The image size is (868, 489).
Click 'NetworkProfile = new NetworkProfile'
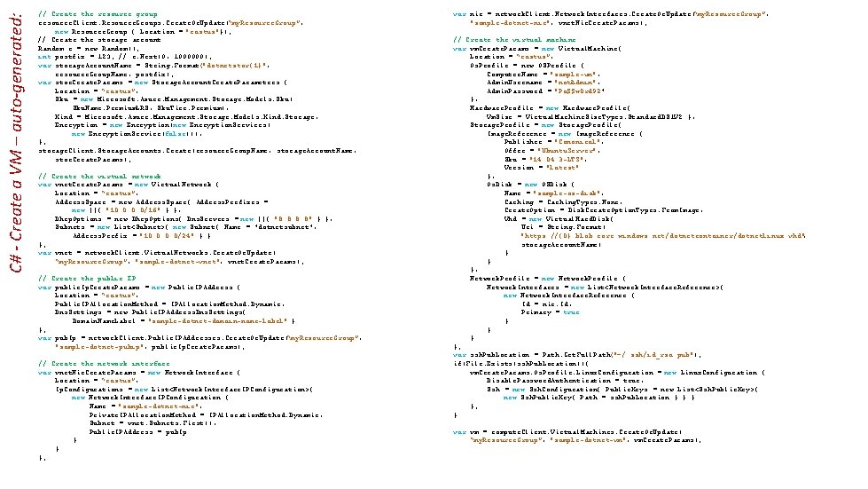(548, 279)
